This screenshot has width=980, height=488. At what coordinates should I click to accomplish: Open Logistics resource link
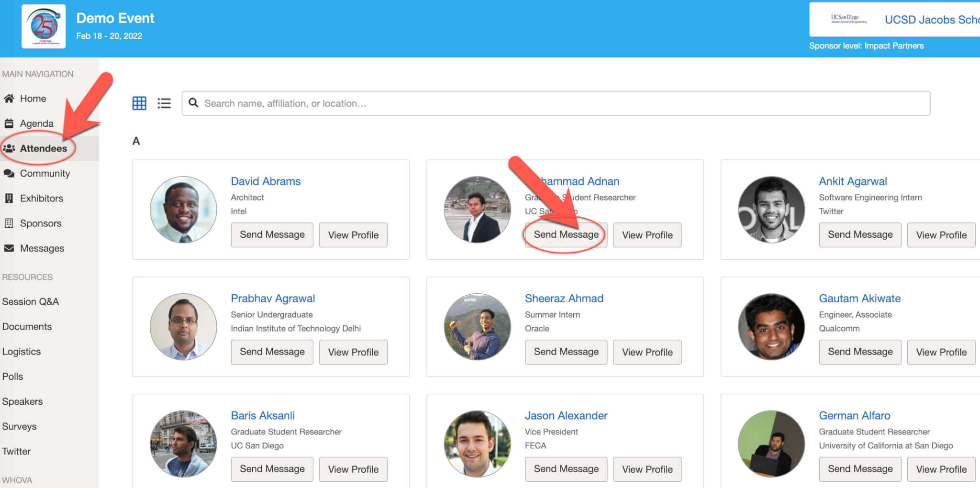[x=21, y=352]
